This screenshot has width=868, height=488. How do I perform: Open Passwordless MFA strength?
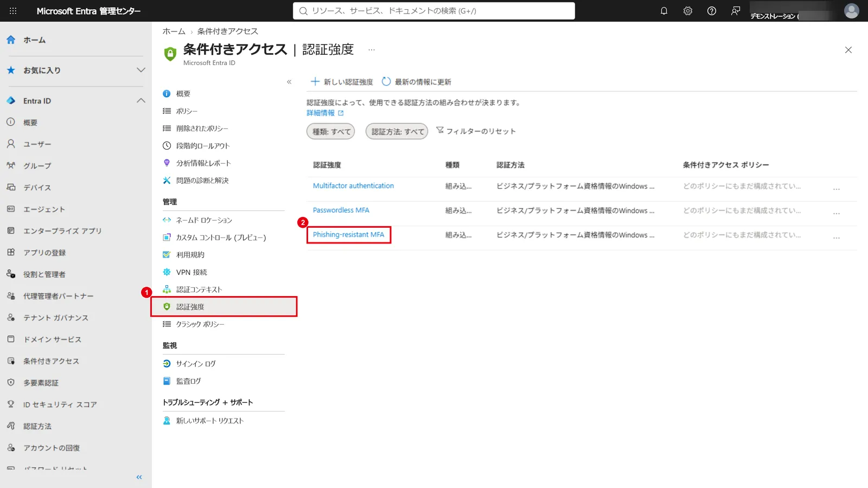[341, 210]
